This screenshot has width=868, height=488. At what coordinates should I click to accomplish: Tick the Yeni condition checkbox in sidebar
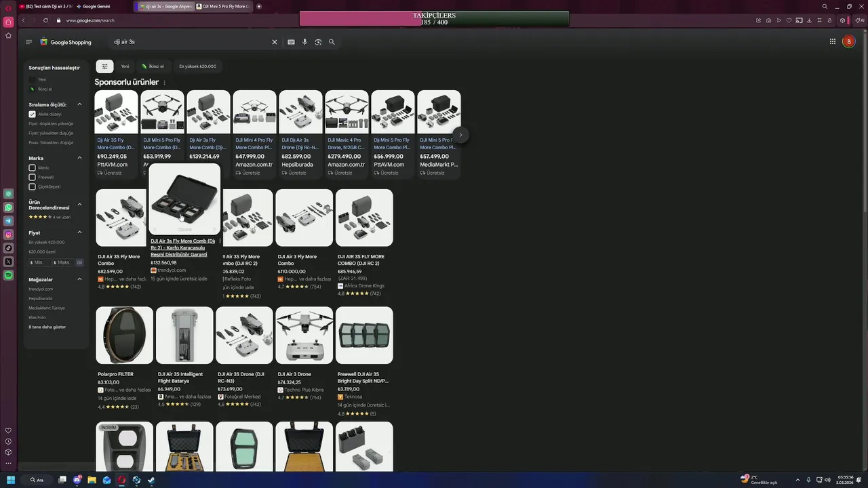pos(32,79)
